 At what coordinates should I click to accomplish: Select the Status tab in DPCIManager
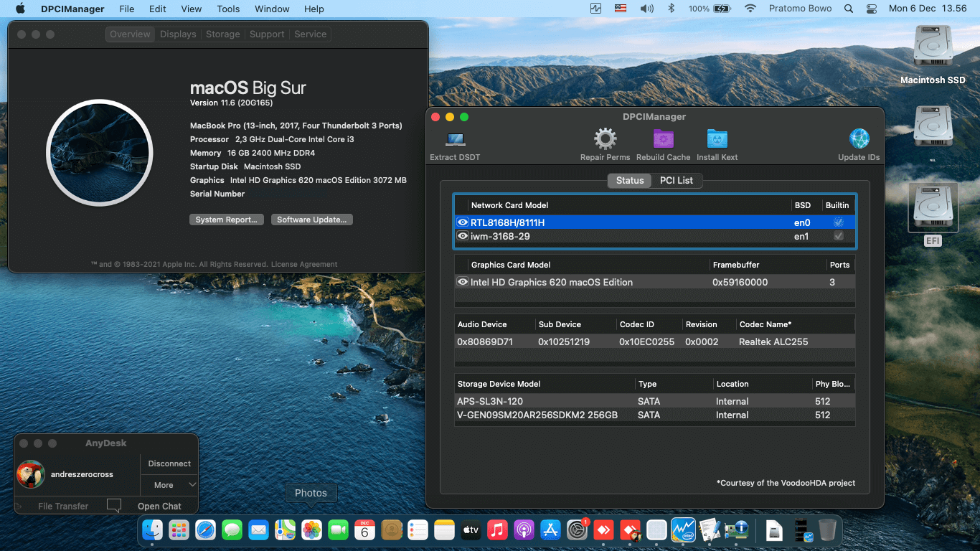coord(630,180)
